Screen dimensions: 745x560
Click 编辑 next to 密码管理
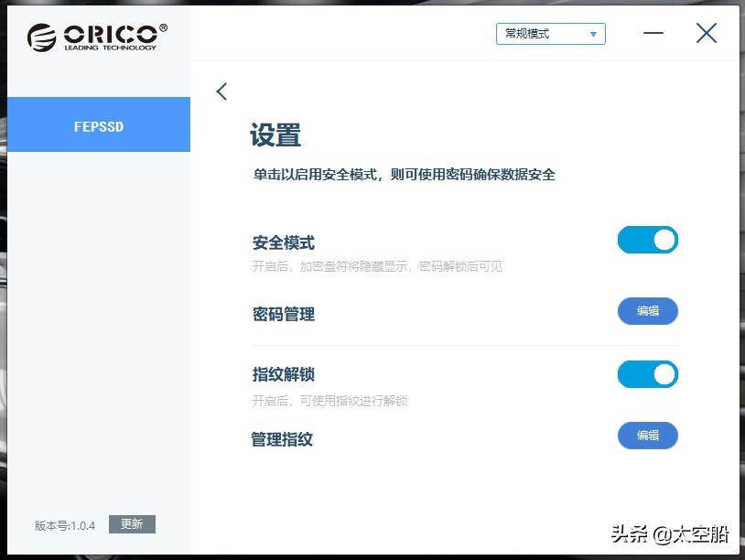coord(647,311)
